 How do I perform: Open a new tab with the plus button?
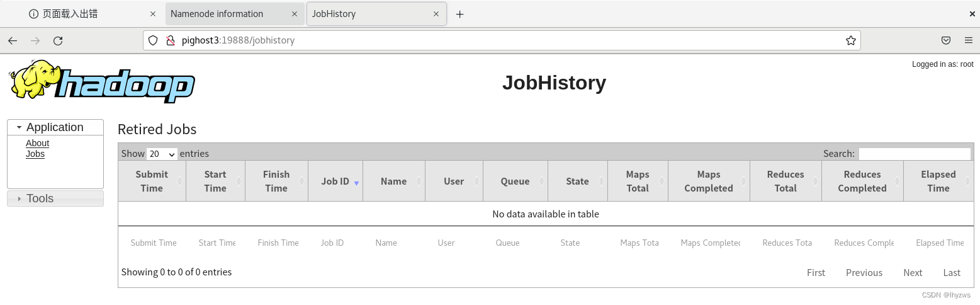[459, 14]
